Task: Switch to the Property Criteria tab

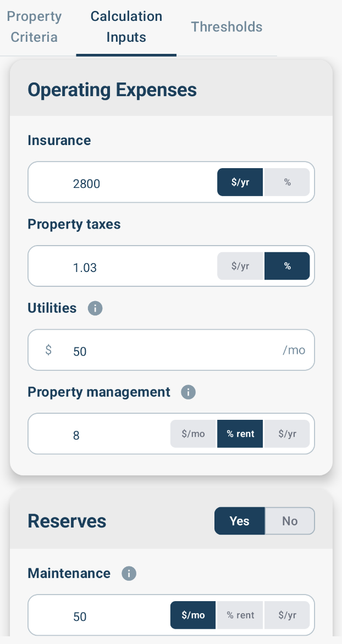Action: pos(35,27)
